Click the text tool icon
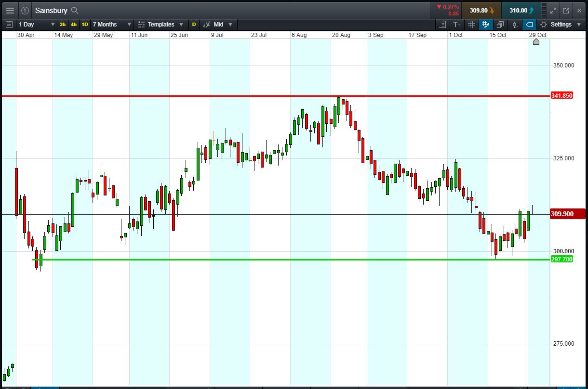 (457, 25)
